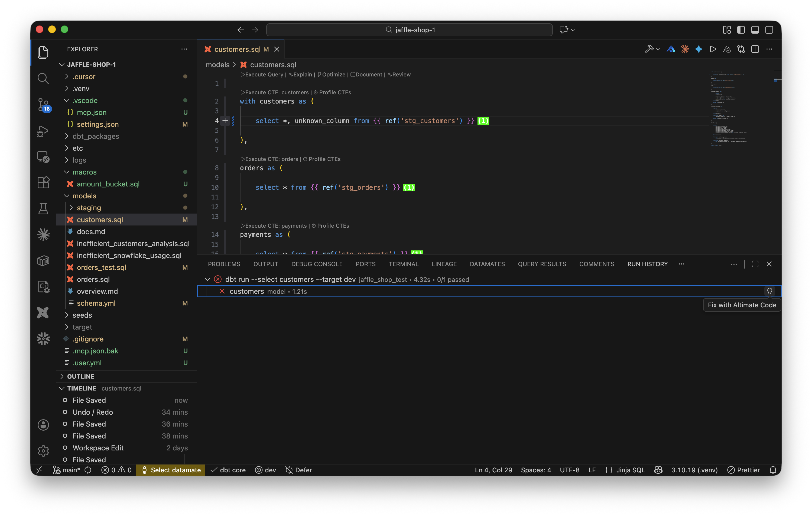Run the query with play icon
The image size is (812, 516).
tap(713, 49)
